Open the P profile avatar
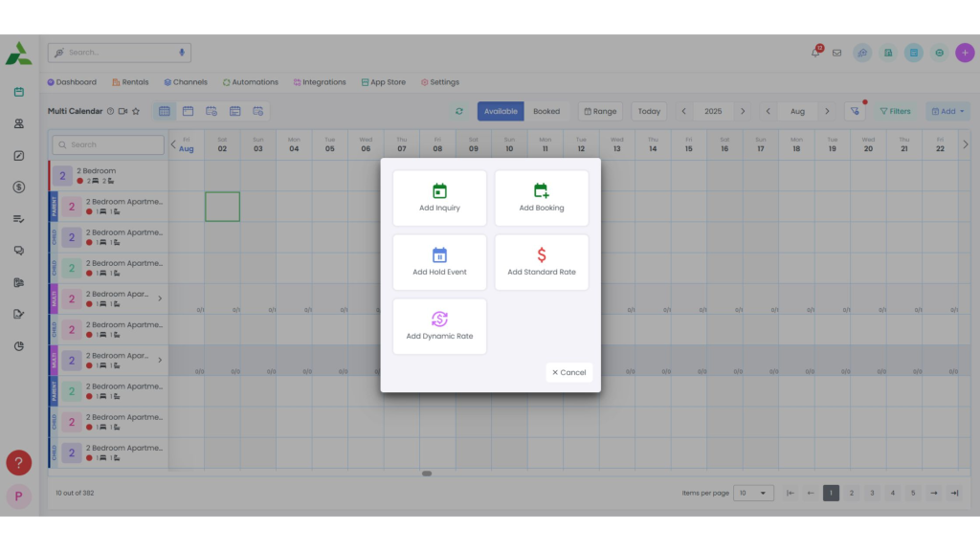 tap(19, 496)
